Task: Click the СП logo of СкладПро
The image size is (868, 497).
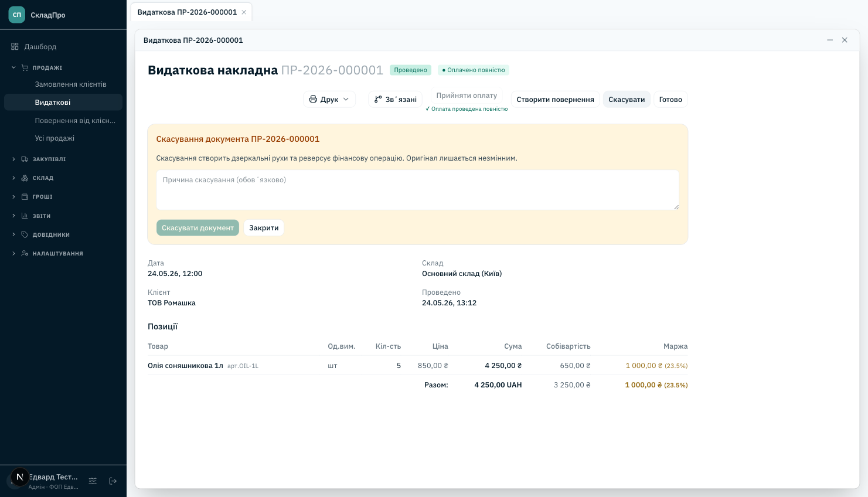Action: 17,15
